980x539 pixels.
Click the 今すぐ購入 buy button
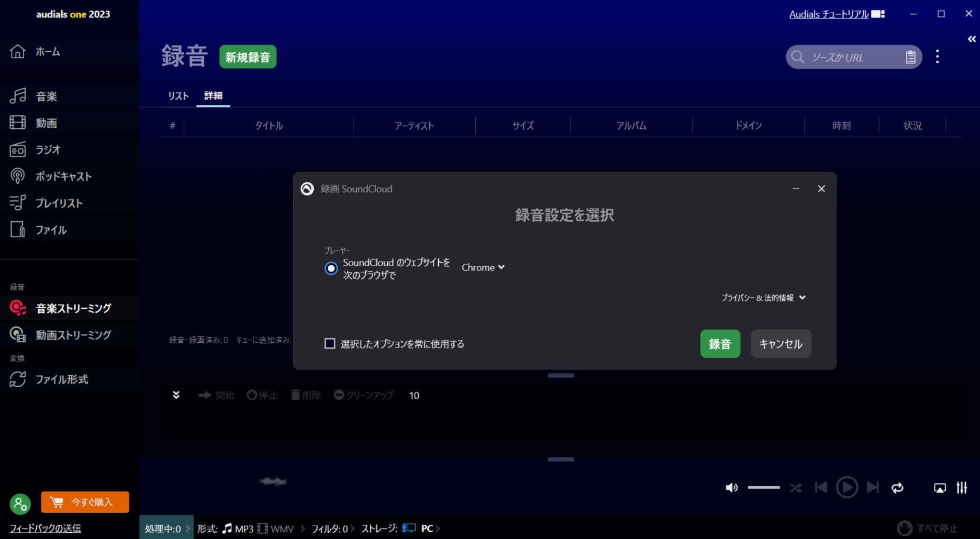click(x=85, y=502)
